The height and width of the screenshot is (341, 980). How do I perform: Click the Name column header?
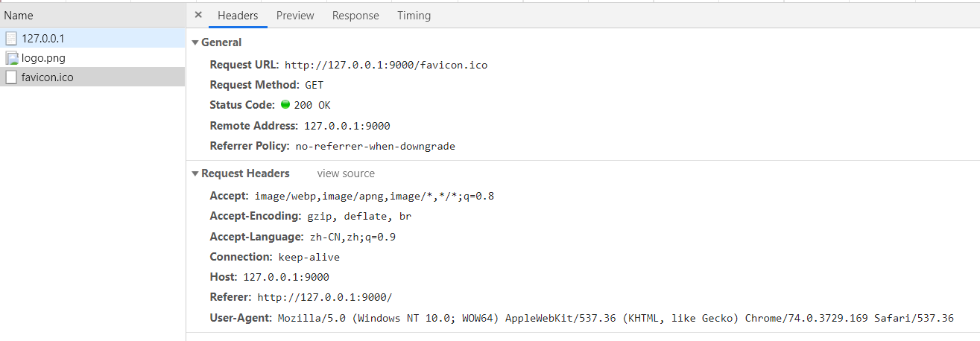(19, 16)
